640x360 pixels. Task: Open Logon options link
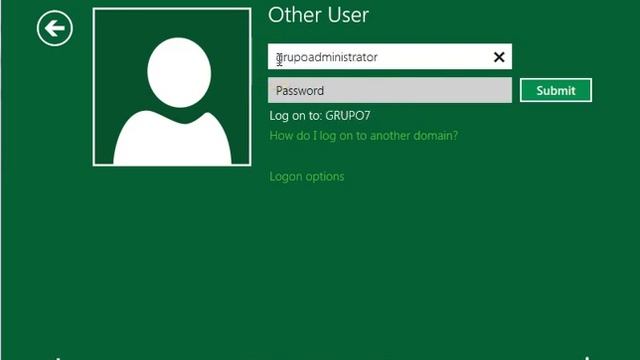point(307,176)
